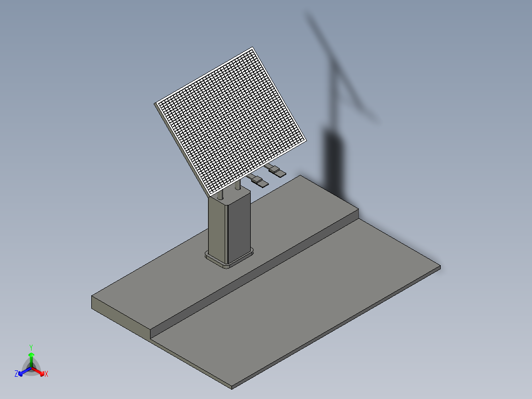Viewport: 532px width, 399px height.
Task: Pick the clamp bracket farthest from column
Action: (275, 170)
